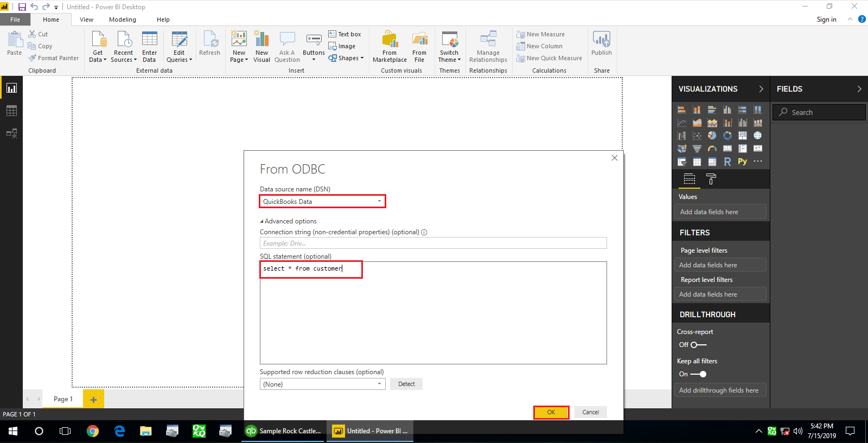Select the ribbon chart visual
This screenshot has height=443, width=868.
tap(758, 123)
